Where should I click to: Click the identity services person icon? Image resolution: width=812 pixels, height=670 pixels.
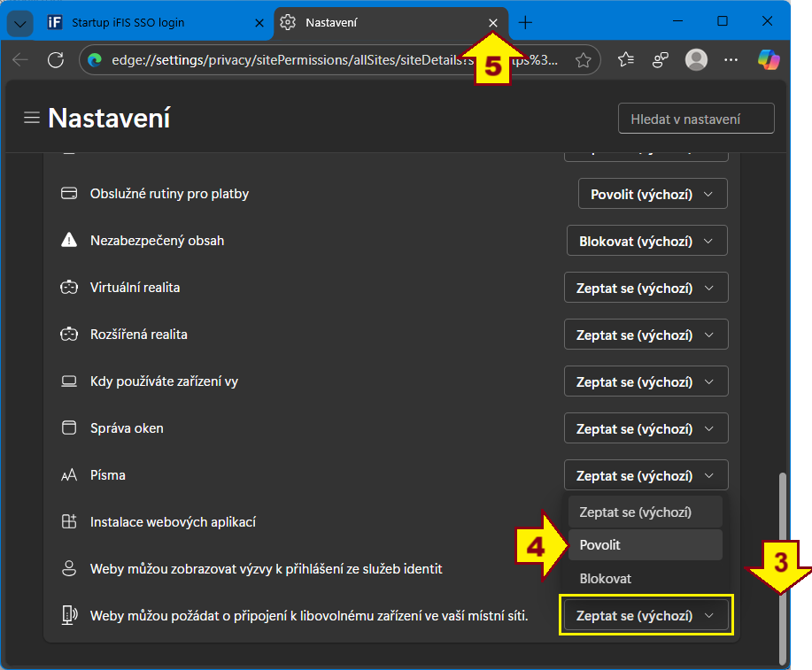coord(69,568)
